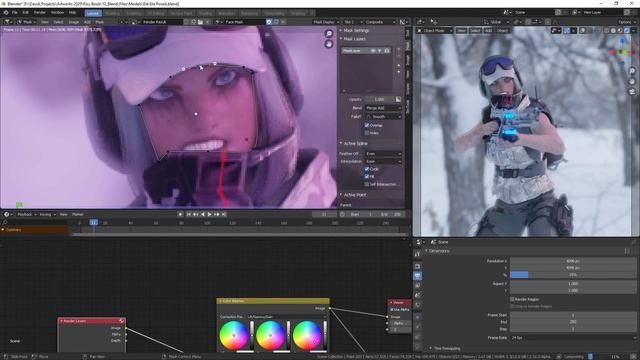
Task: Enable the Render Region checkbox
Action: [x=512, y=299]
